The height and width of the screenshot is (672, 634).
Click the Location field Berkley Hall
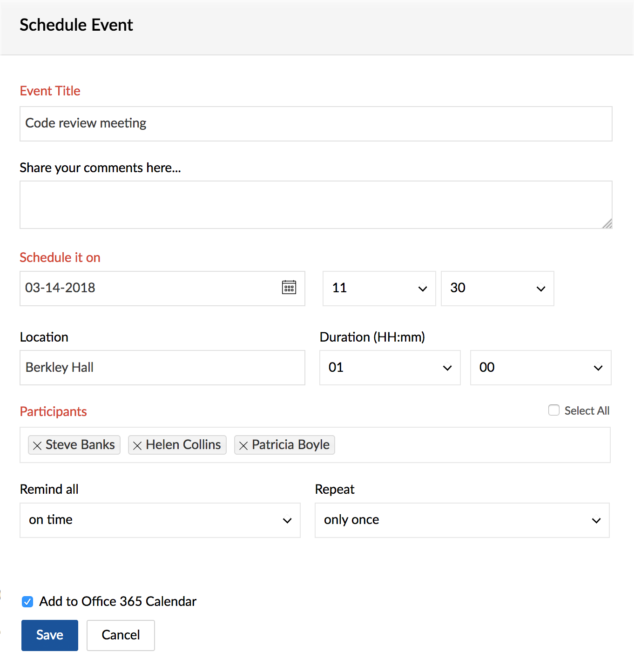(x=162, y=368)
